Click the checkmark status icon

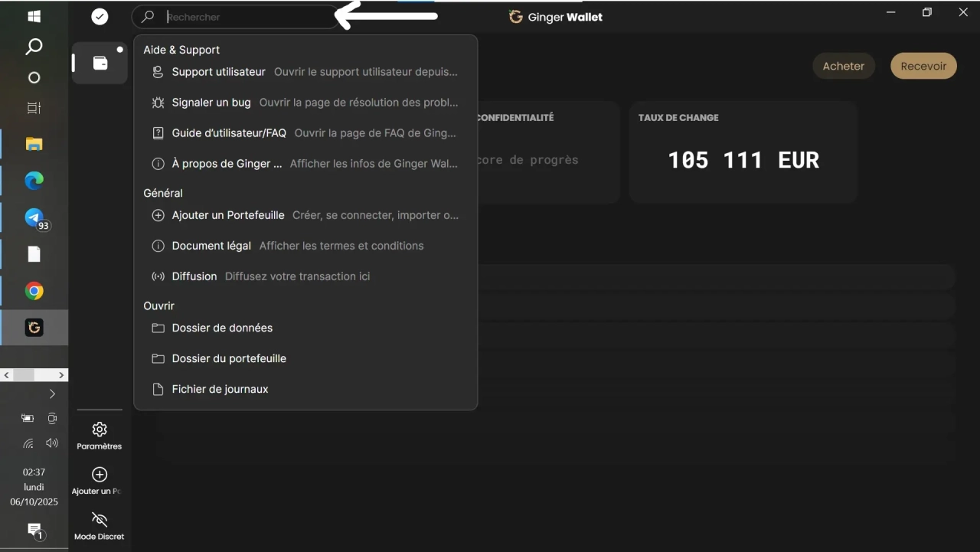pyautogui.click(x=100, y=16)
